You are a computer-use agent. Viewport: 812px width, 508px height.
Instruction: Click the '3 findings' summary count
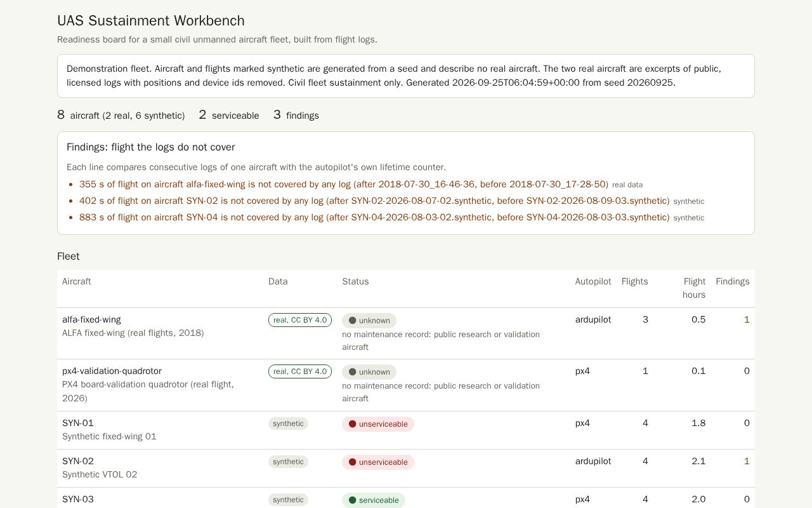pos(296,115)
